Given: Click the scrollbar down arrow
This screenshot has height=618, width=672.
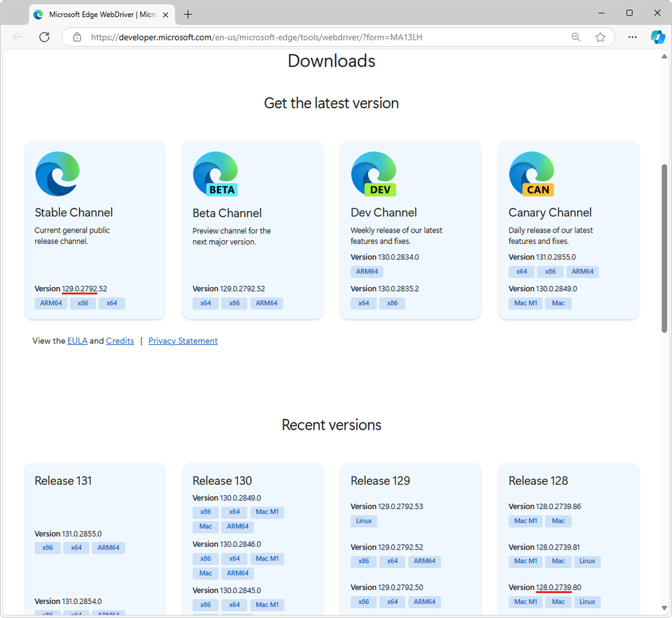Looking at the screenshot, I should coord(665,608).
